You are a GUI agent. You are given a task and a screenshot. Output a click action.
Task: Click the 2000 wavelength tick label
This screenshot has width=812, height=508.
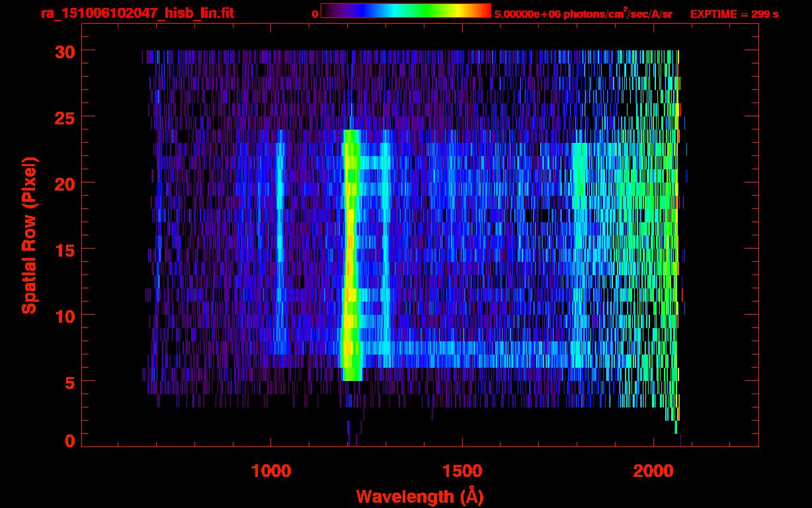click(653, 471)
